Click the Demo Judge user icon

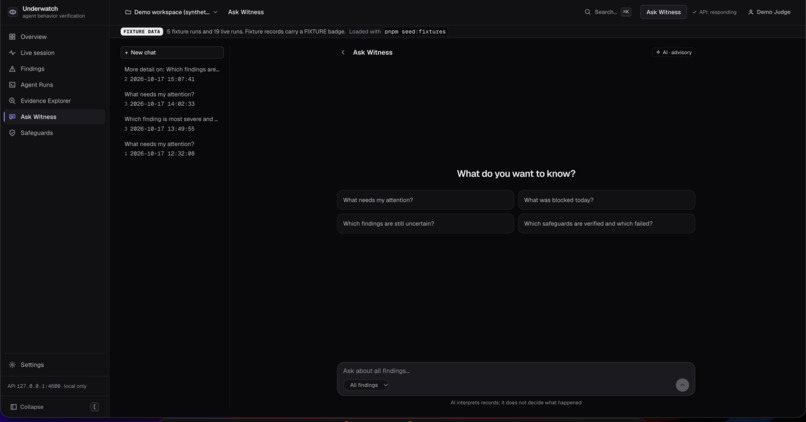click(750, 12)
